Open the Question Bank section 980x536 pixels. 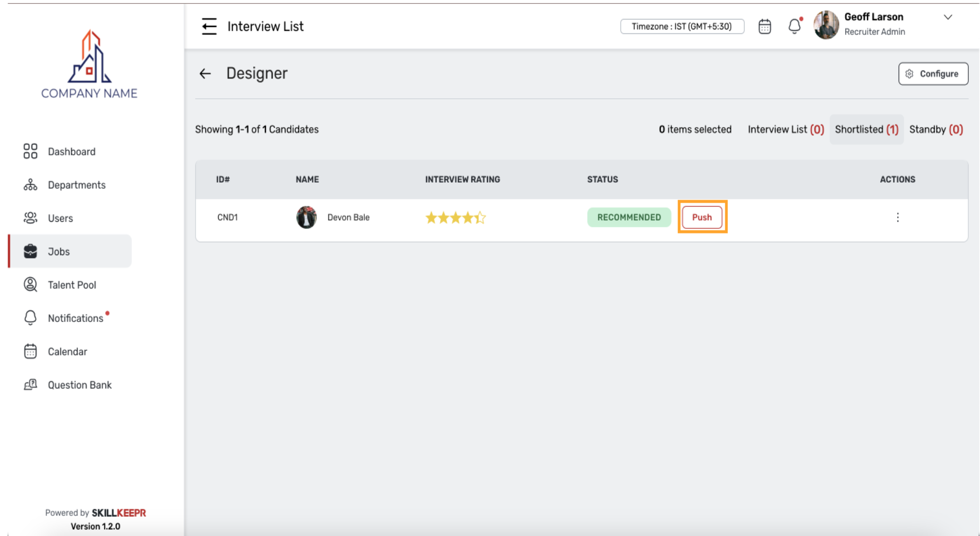(80, 385)
